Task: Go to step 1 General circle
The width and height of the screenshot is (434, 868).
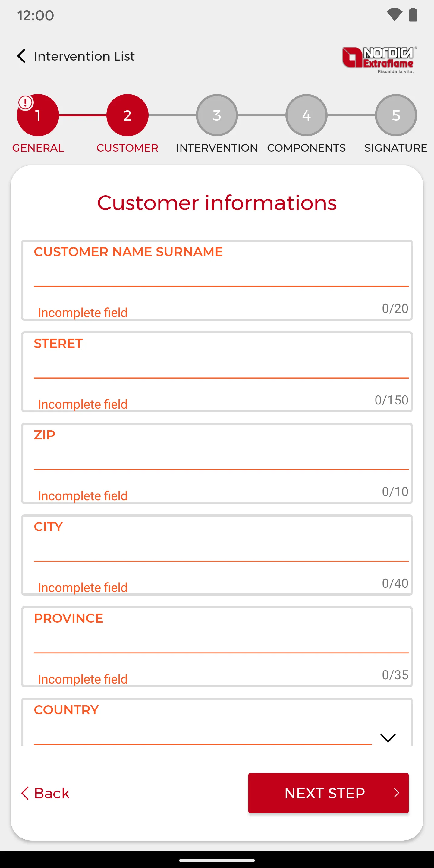Action: pos(38,115)
